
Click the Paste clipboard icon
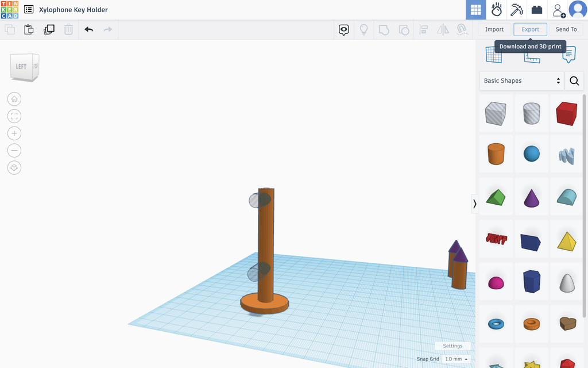29,29
